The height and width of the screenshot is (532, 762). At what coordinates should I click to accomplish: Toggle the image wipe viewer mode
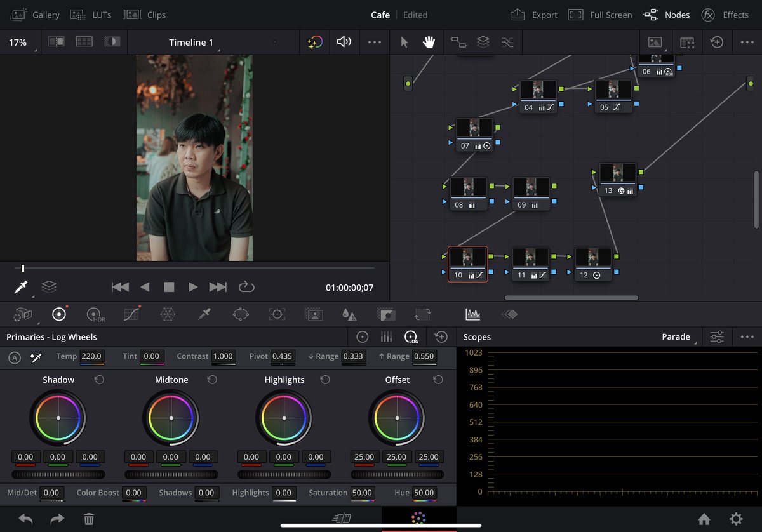pos(56,42)
